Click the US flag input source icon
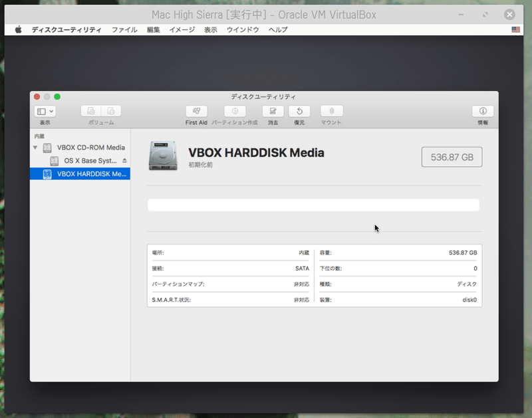532x418 pixels. click(x=516, y=30)
